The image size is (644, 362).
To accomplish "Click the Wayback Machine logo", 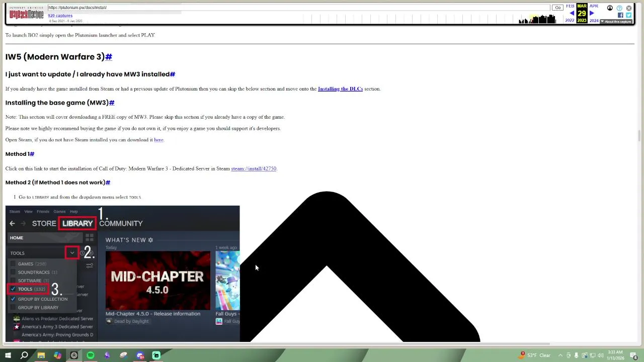I will point(26,14).
